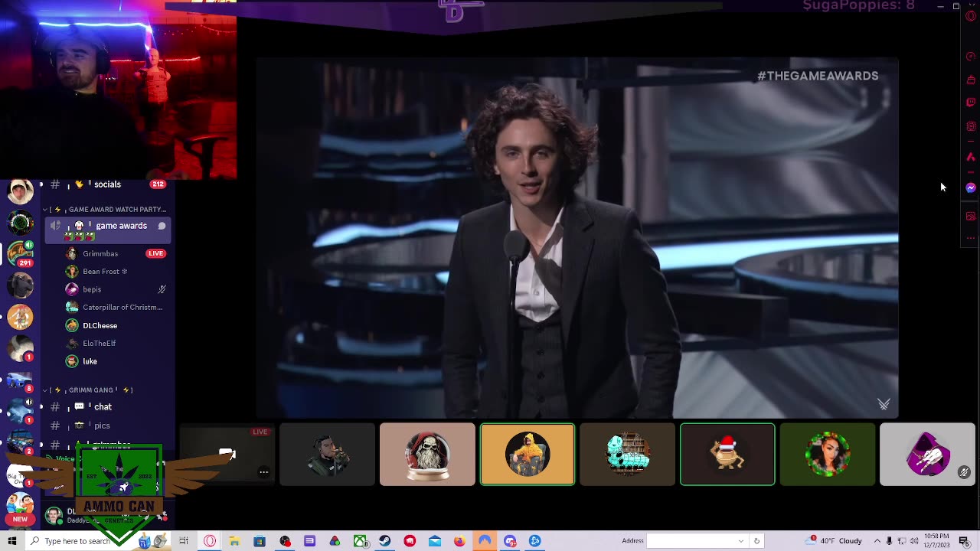
Task: Open File Explorer from the taskbar
Action: point(234,541)
